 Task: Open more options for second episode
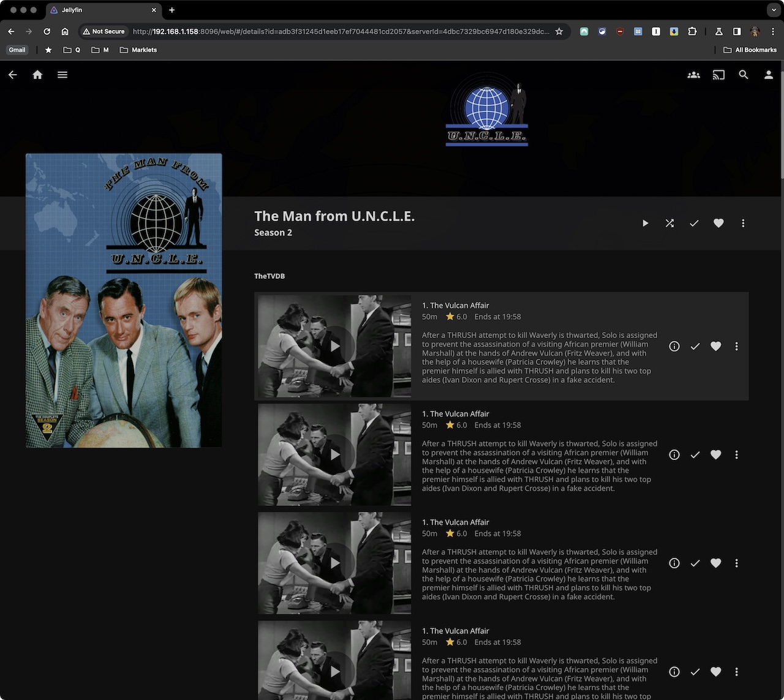pyautogui.click(x=736, y=455)
